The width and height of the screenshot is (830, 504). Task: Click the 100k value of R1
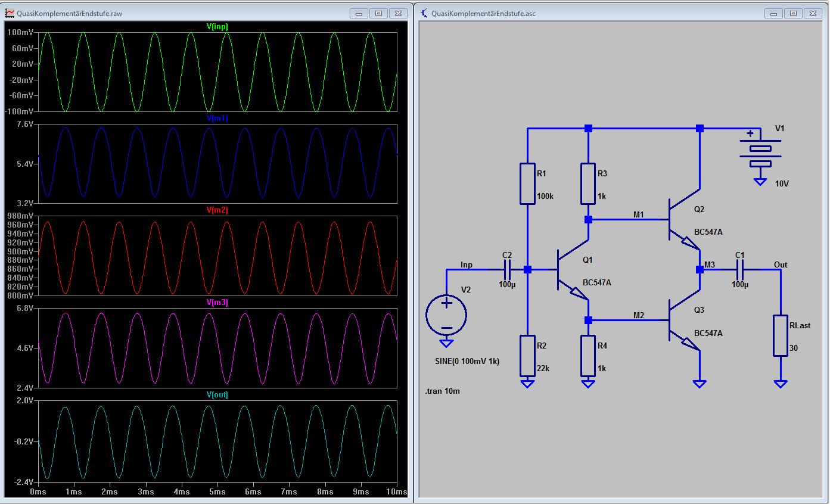(x=545, y=196)
